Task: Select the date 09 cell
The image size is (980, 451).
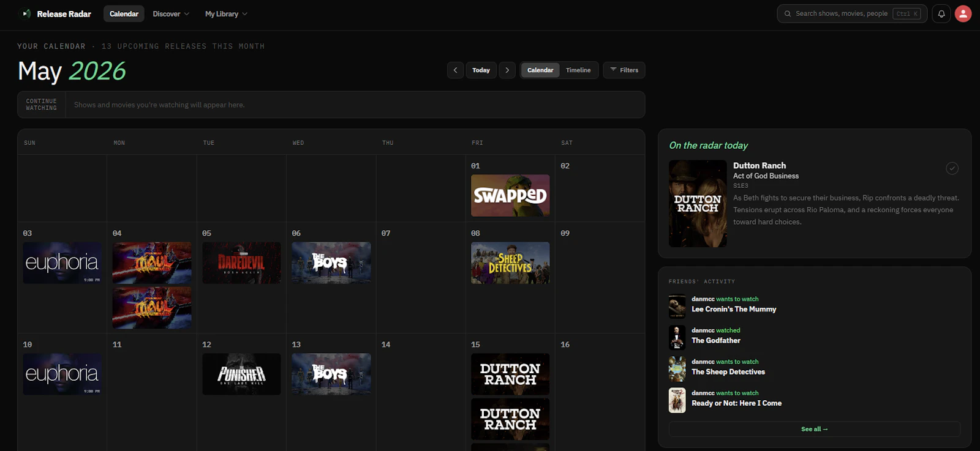Action: 600,278
